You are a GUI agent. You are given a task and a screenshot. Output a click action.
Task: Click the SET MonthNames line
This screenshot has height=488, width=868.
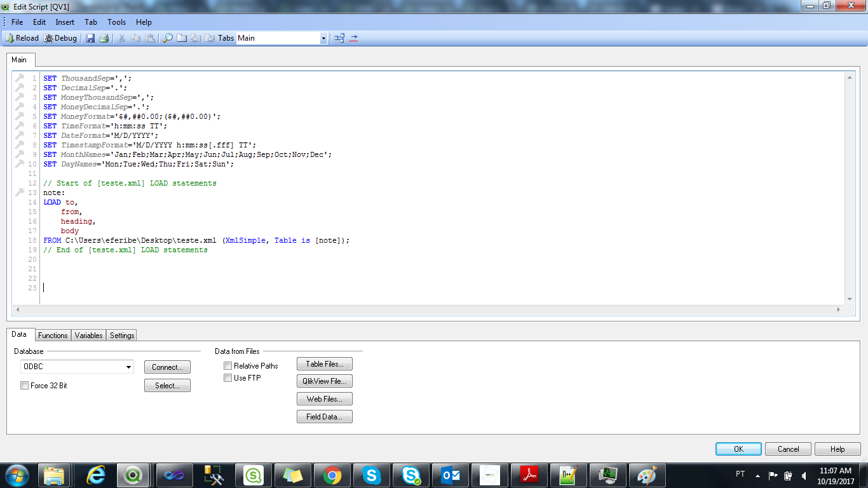[187, 154]
